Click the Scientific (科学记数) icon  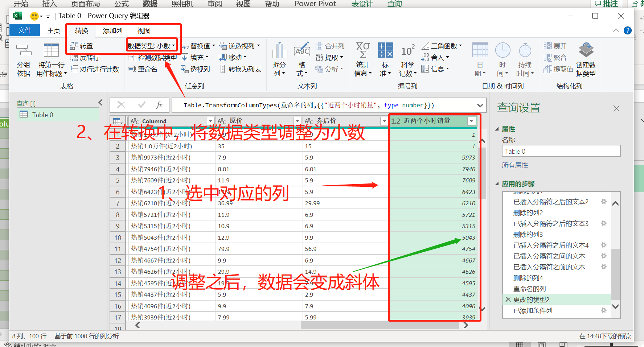click(408, 51)
